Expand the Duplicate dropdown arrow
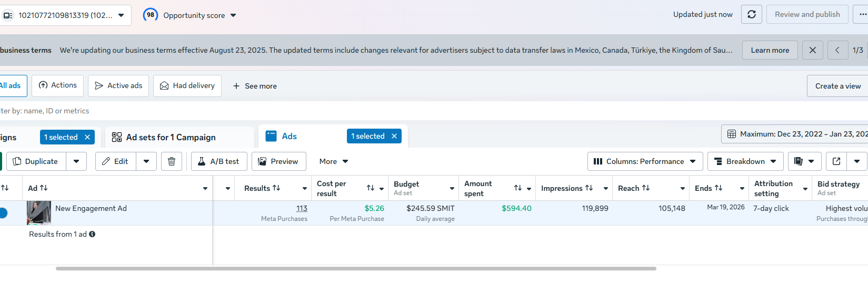Image resolution: width=868 pixels, height=281 pixels. [x=76, y=161]
